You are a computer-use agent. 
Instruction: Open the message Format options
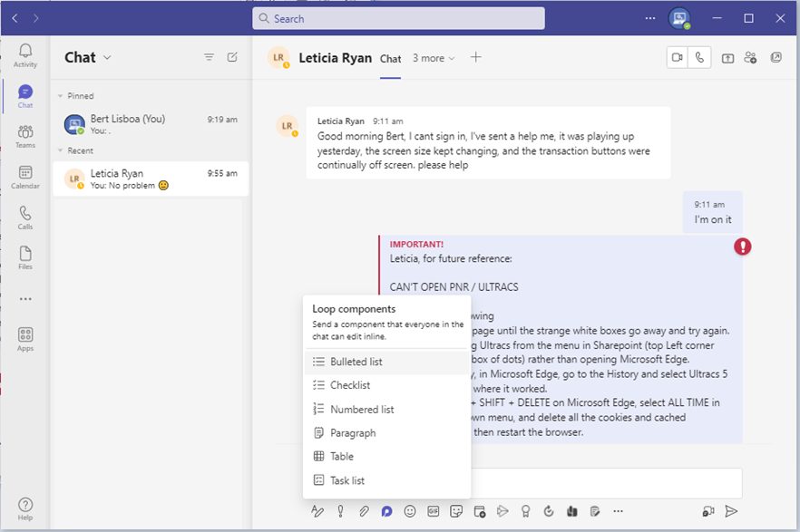(317, 511)
